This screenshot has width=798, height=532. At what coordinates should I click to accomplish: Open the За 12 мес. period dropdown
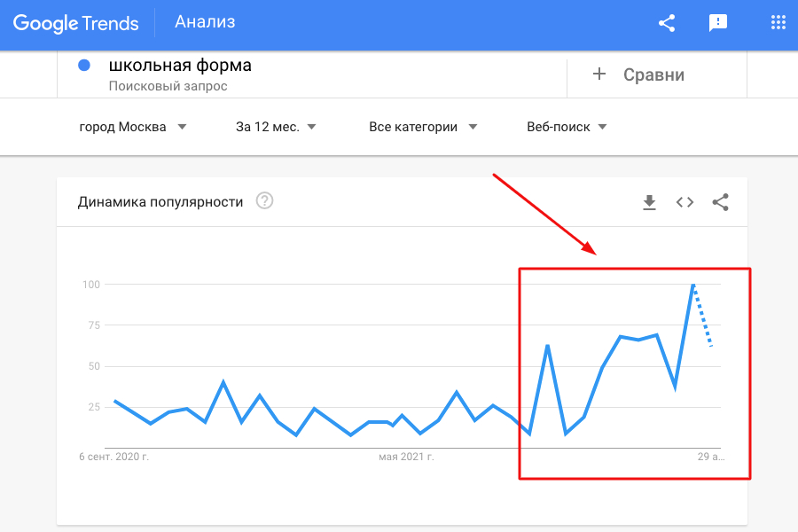click(276, 127)
